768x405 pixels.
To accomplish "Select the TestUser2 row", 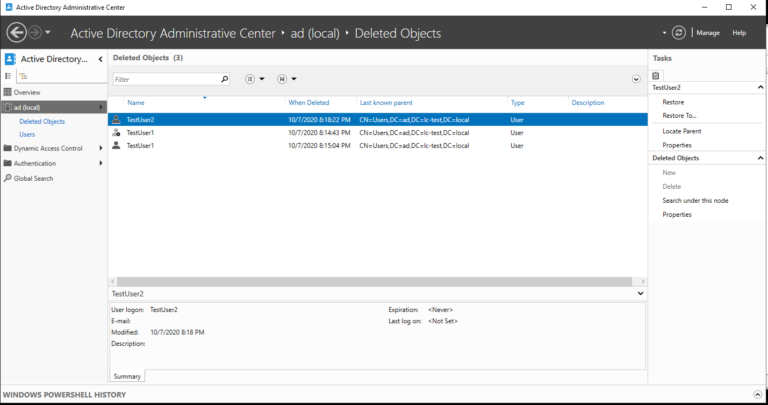I will [x=378, y=119].
